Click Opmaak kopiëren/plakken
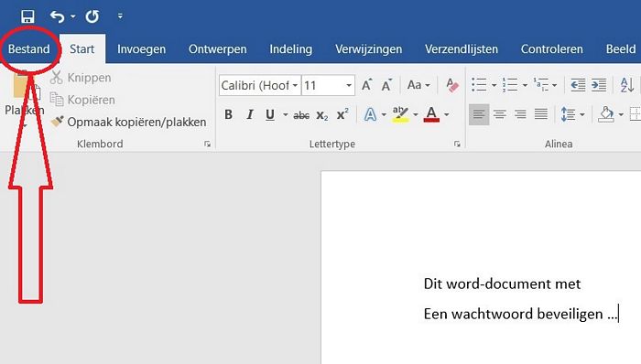This screenshot has width=641, height=364. [x=128, y=122]
